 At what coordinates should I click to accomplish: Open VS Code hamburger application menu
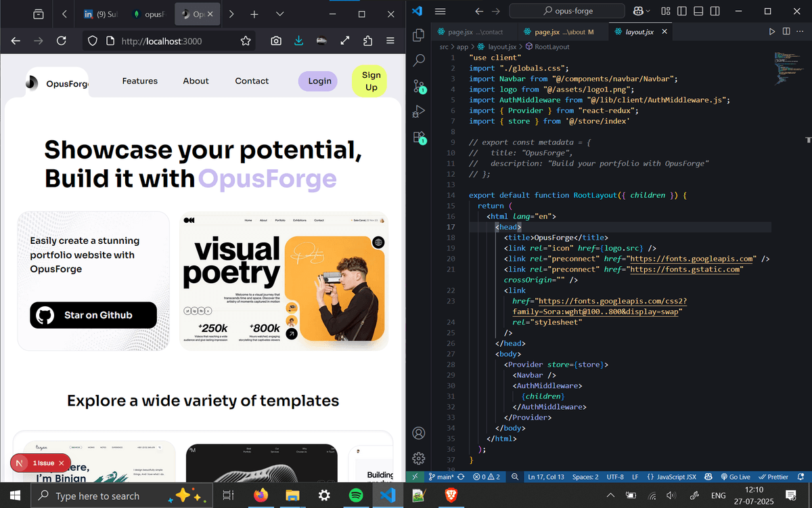click(440, 11)
